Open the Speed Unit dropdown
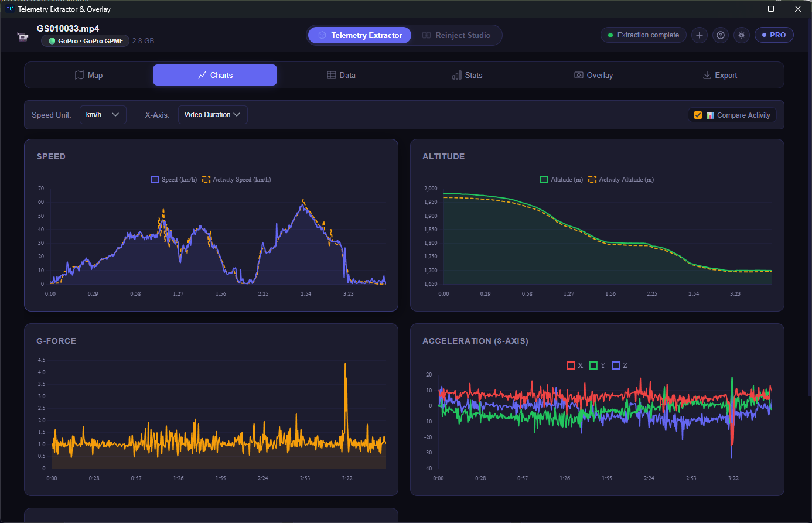This screenshot has height=523, width=812. tap(103, 115)
